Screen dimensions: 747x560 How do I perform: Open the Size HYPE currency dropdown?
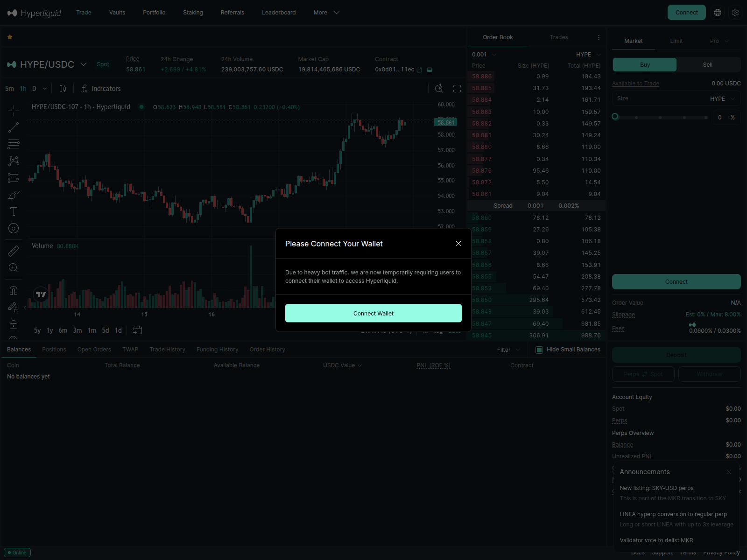coord(723,99)
